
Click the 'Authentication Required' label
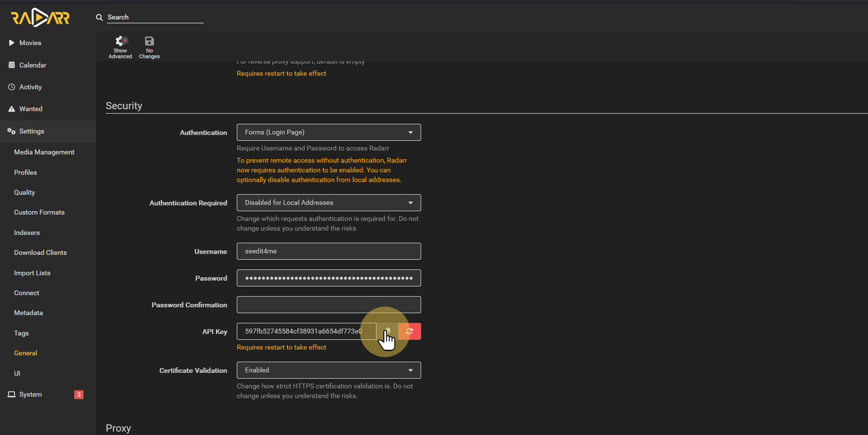coord(188,203)
